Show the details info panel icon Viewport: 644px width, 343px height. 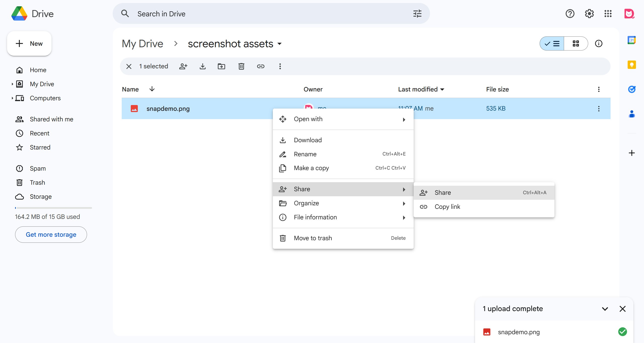coord(598,43)
